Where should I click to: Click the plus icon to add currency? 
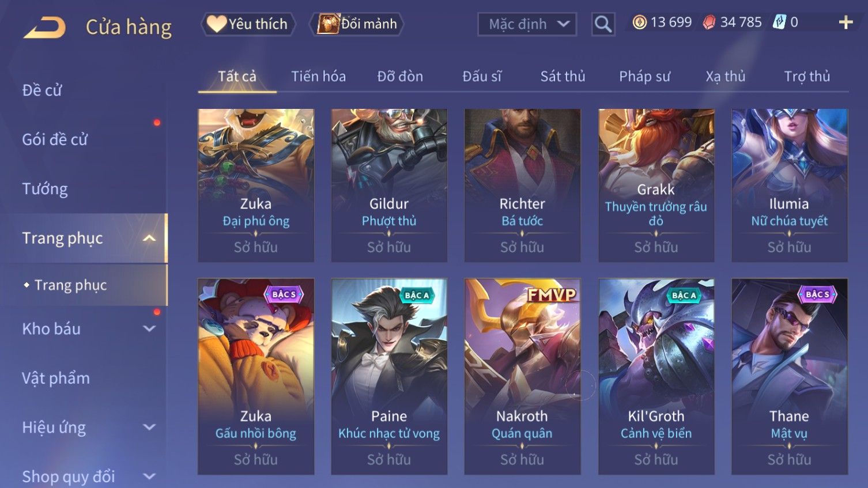click(x=846, y=22)
